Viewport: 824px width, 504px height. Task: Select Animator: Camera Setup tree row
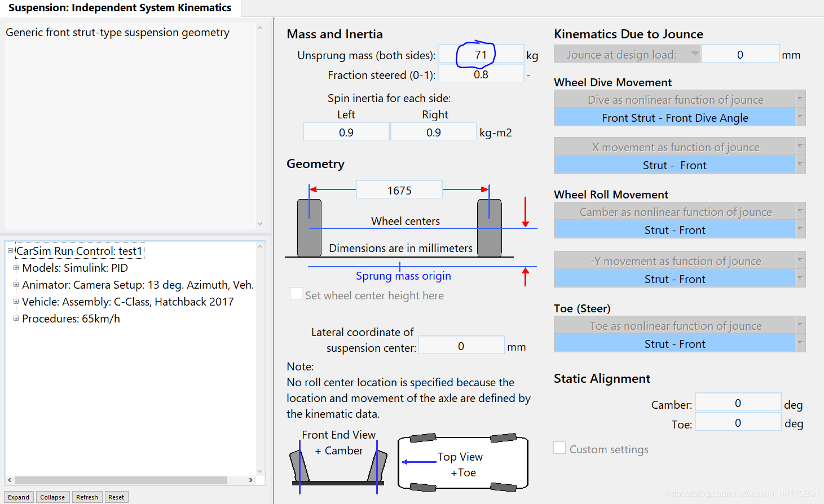[138, 285]
